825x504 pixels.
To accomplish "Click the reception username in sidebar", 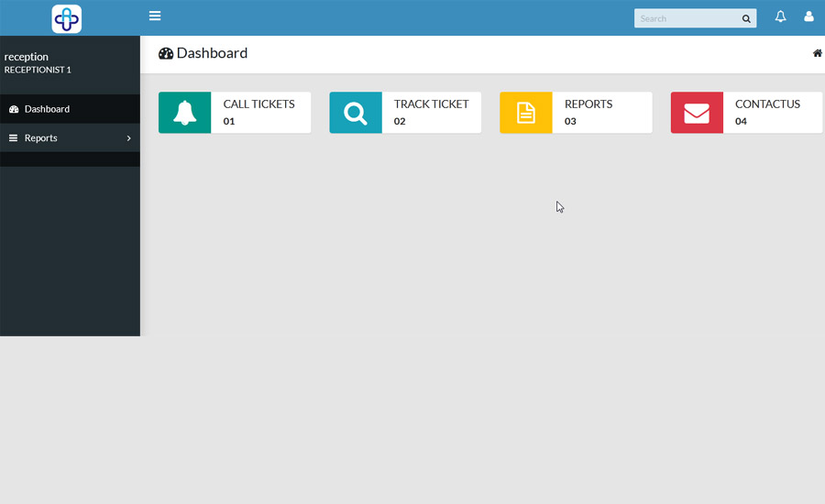I will pos(27,57).
